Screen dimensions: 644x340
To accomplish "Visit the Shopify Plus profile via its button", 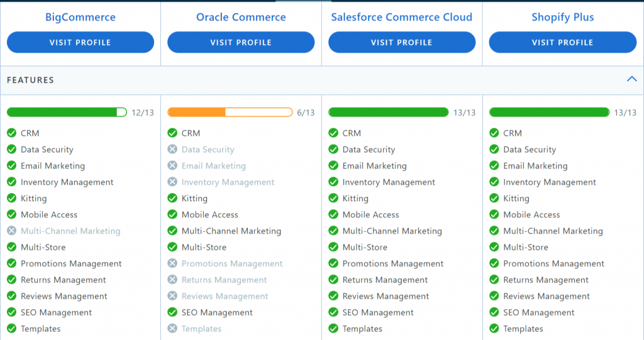I will 563,42.
